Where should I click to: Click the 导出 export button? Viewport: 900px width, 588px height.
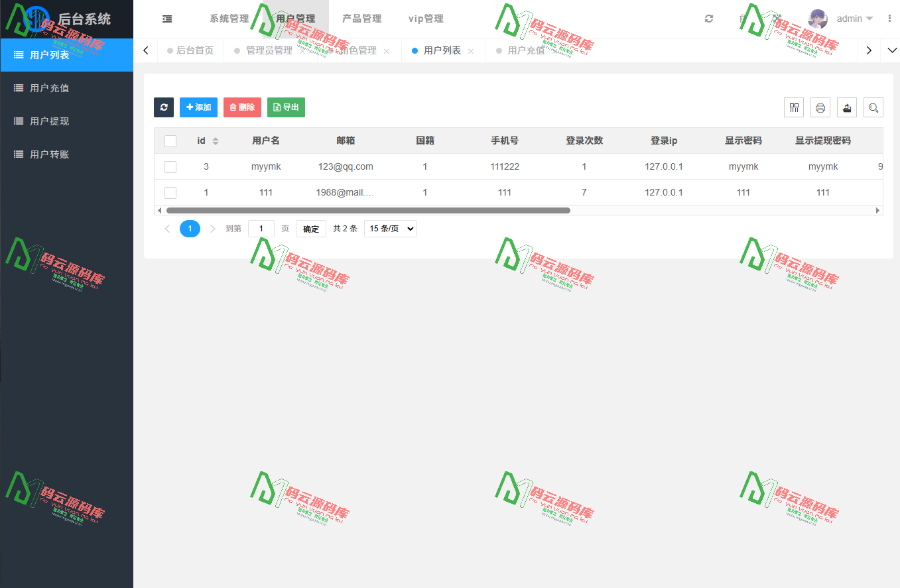click(x=286, y=107)
